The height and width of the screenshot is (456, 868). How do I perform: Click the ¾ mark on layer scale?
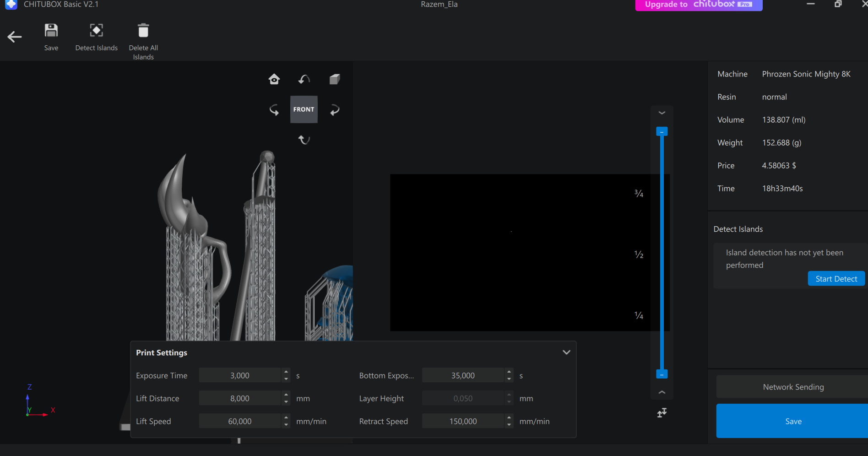[639, 194]
